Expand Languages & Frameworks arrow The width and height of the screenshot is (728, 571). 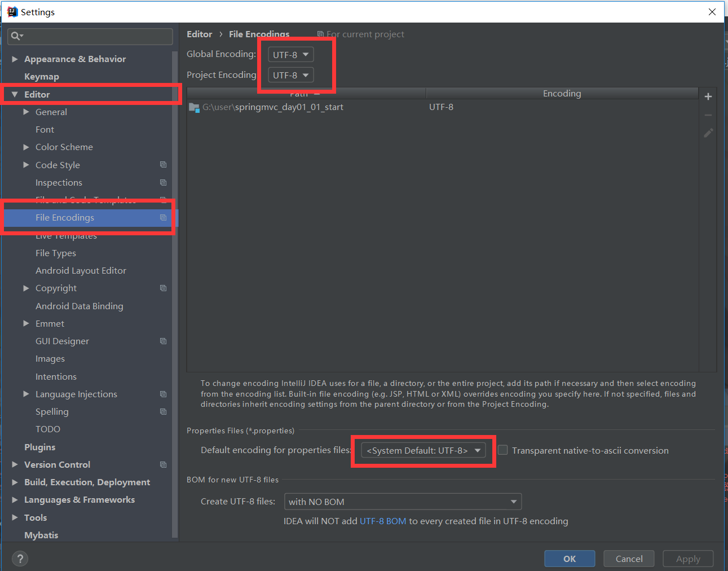point(15,499)
